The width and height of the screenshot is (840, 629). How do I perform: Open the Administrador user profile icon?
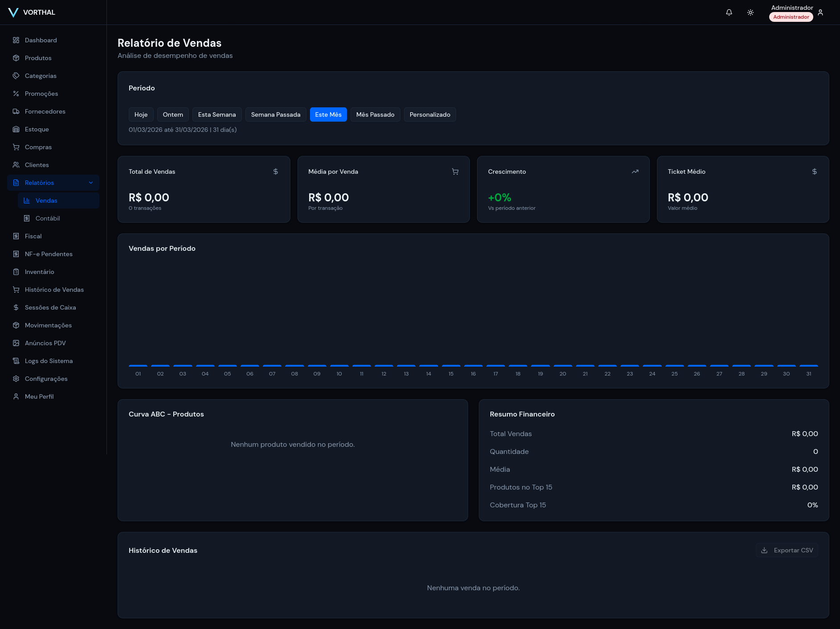pyautogui.click(x=820, y=12)
